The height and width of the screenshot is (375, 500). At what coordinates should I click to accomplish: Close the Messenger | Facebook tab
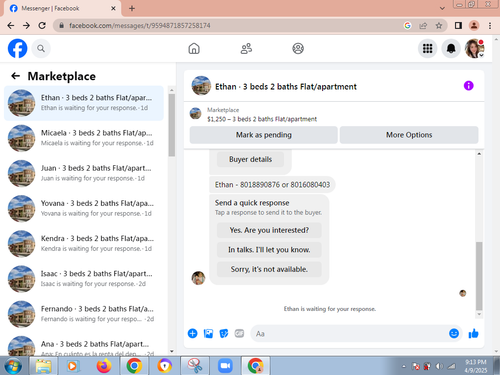point(113,8)
